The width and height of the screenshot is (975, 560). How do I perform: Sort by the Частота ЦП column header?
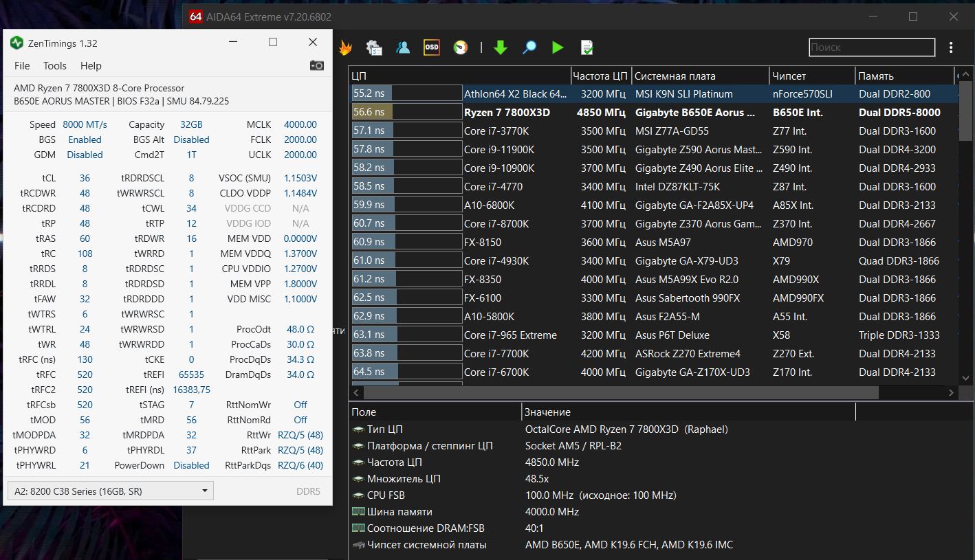[601, 76]
